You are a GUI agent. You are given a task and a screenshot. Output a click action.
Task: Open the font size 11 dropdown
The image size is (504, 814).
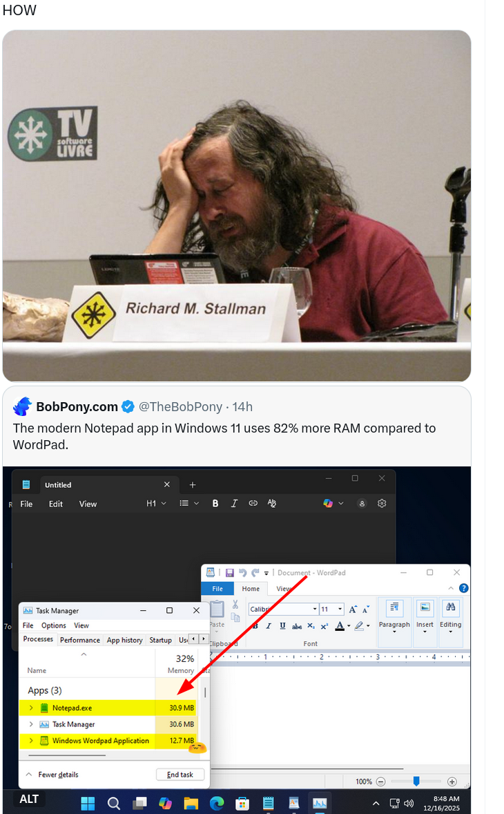(331, 609)
